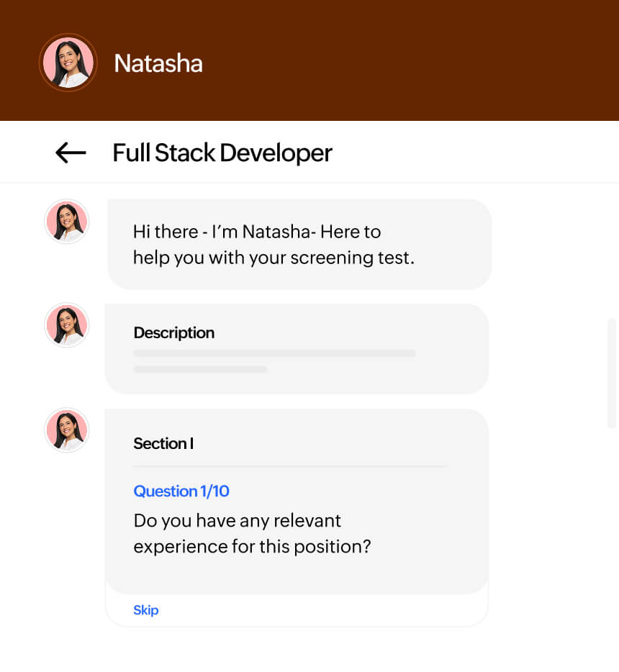This screenshot has height=672, width=619.
Task: Click the avatar beside the greeting message
Action: [x=66, y=222]
